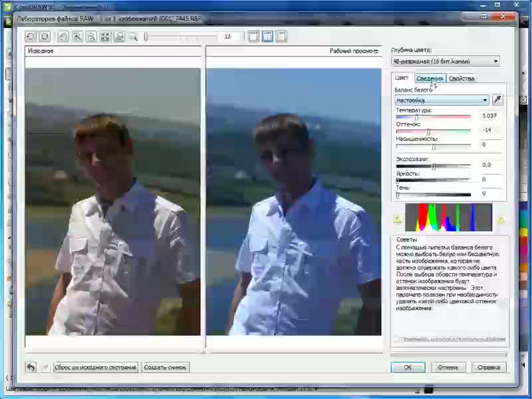This screenshot has height=399, width=532.
Task: Toggle the shadow clipping warning icon
Action: tap(398, 219)
